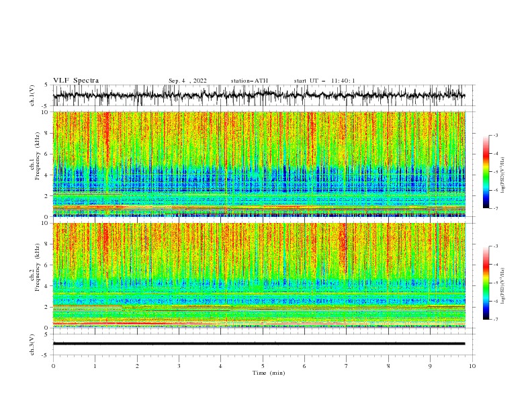
Task: Click the ch.1 colorbar log(PSD) label
Action: [x=503, y=175]
